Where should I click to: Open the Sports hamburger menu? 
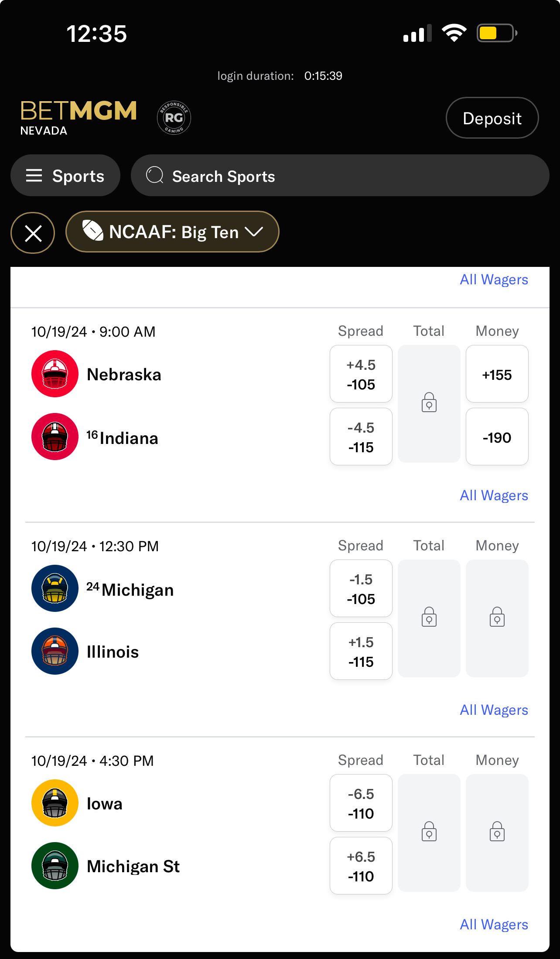coord(65,176)
